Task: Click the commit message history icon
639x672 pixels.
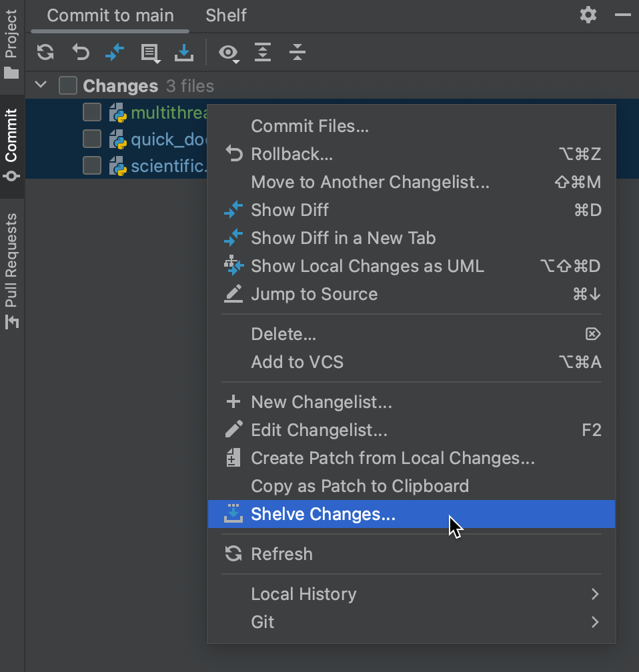Action: [150, 53]
